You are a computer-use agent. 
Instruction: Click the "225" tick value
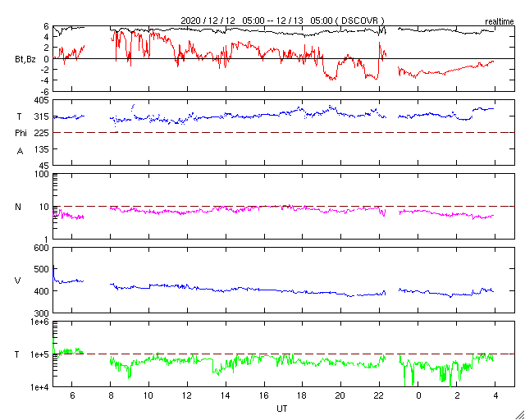(x=42, y=133)
